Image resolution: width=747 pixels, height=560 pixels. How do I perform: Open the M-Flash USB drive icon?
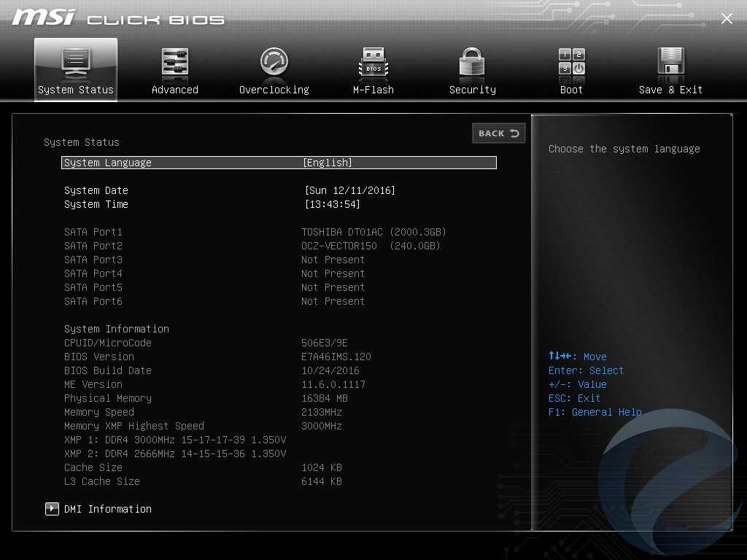373,63
